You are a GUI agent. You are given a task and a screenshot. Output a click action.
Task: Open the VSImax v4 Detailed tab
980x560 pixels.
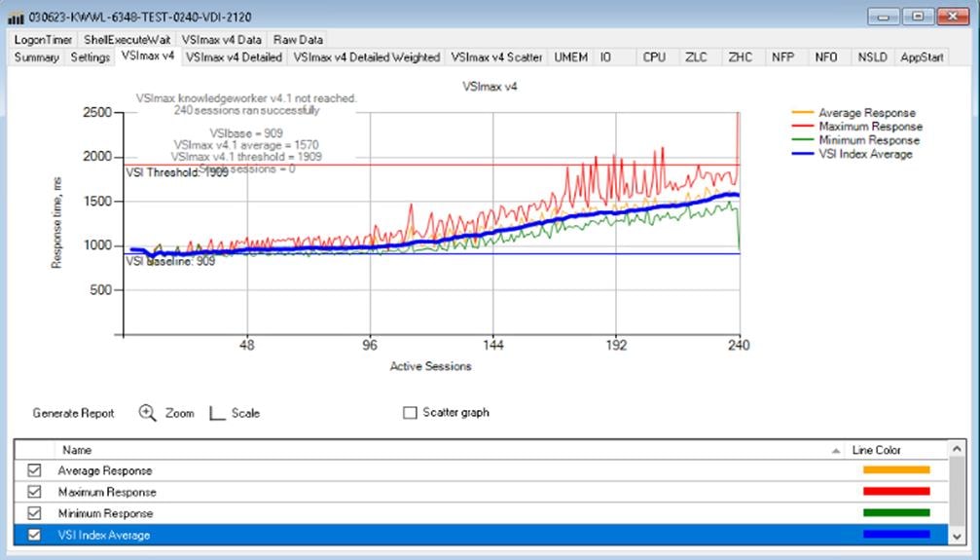234,57
